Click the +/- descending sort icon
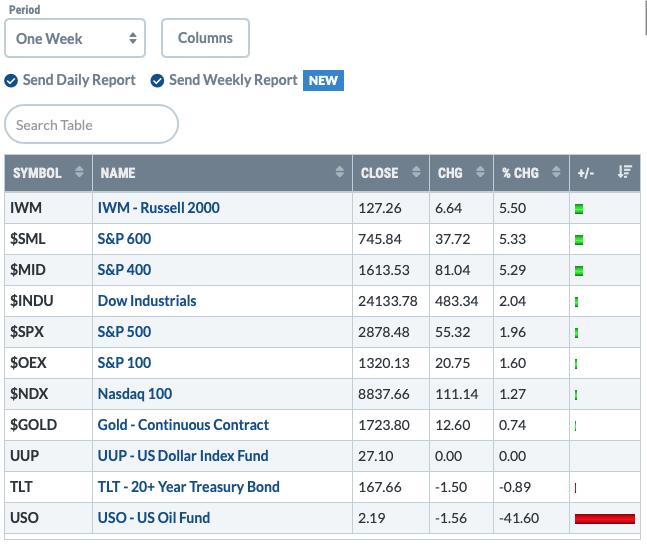The height and width of the screenshot is (545, 647). click(624, 171)
